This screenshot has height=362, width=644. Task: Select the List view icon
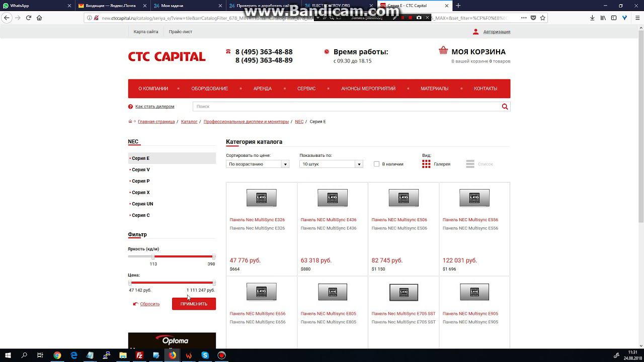(470, 164)
